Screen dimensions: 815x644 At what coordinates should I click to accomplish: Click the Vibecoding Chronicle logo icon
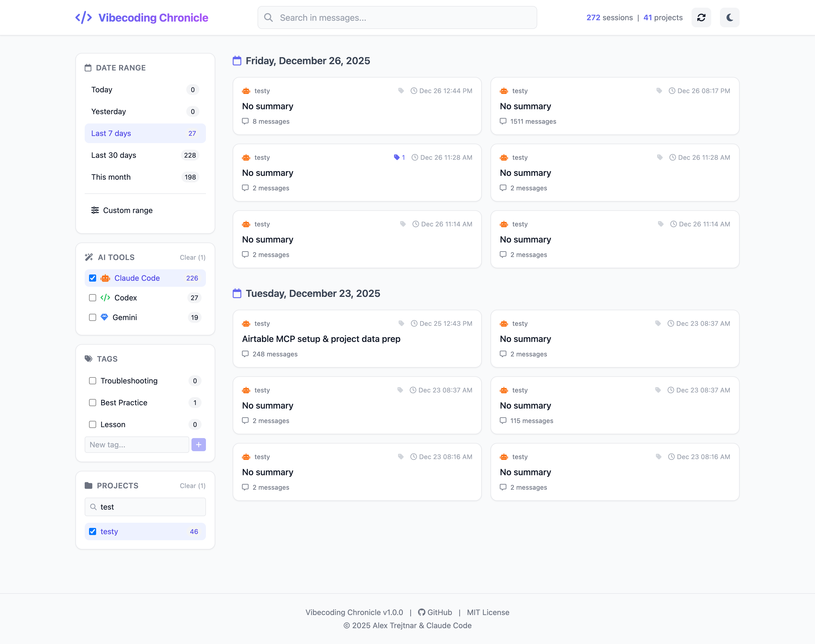click(x=84, y=17)
